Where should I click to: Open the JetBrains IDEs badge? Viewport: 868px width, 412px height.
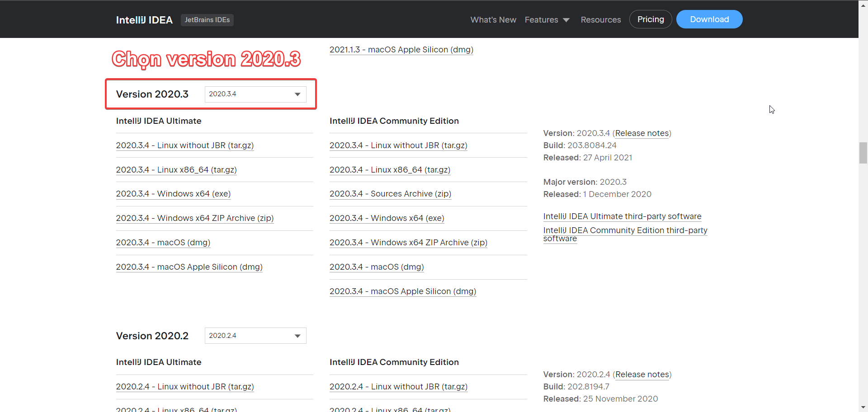pos(207,20)
